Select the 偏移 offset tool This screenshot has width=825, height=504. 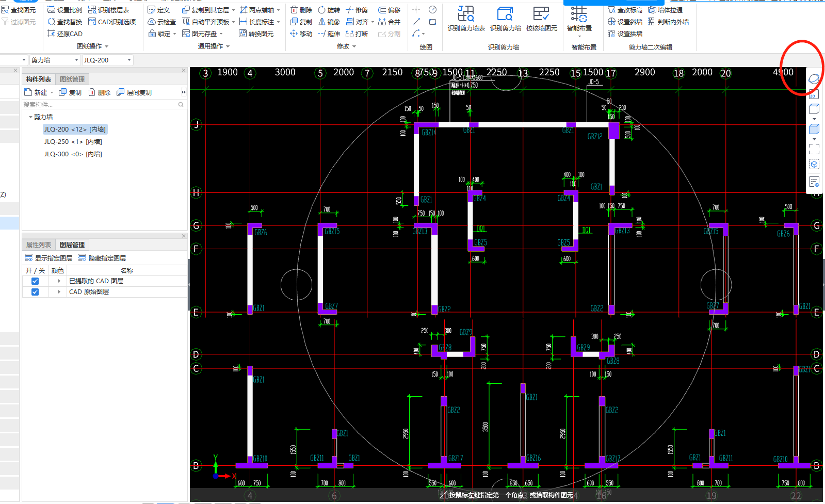tap(389, 10)
